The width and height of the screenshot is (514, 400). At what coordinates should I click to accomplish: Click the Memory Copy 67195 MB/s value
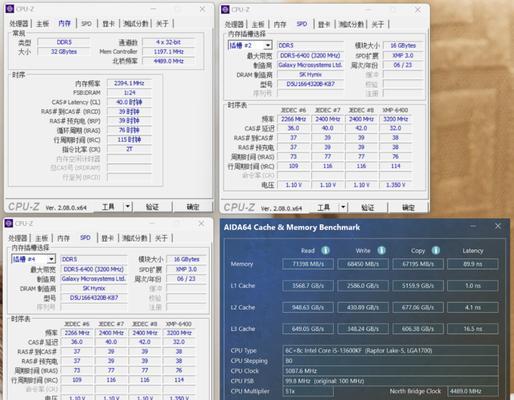[418, 264]
